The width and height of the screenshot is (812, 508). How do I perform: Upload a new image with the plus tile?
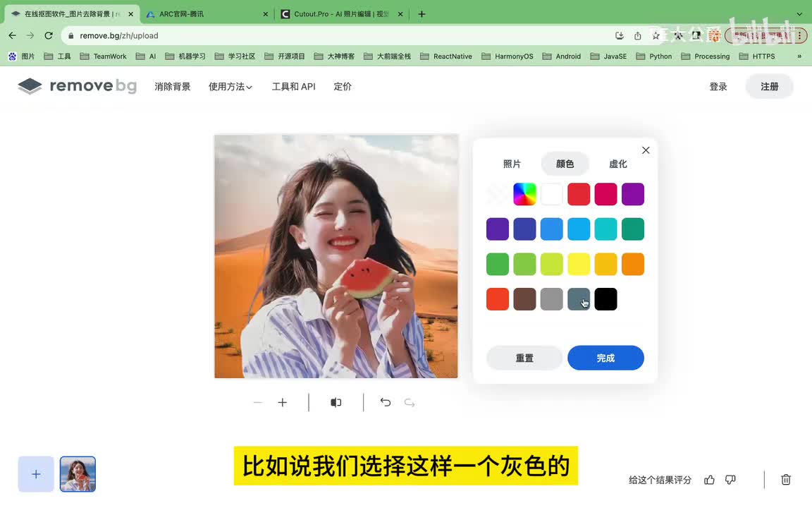tap(36, 474)
